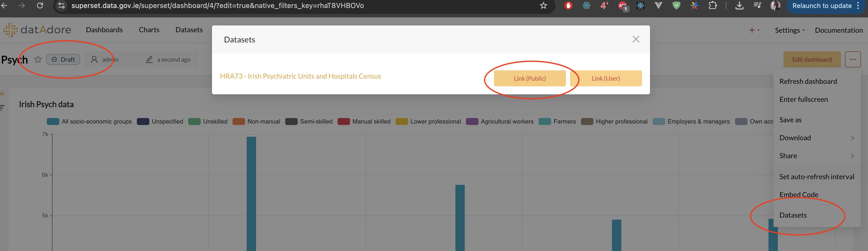The height and width of the screenshot is (251, 868).
Task: Open the browser downloads icon
Action: click(x=739, y=6)
